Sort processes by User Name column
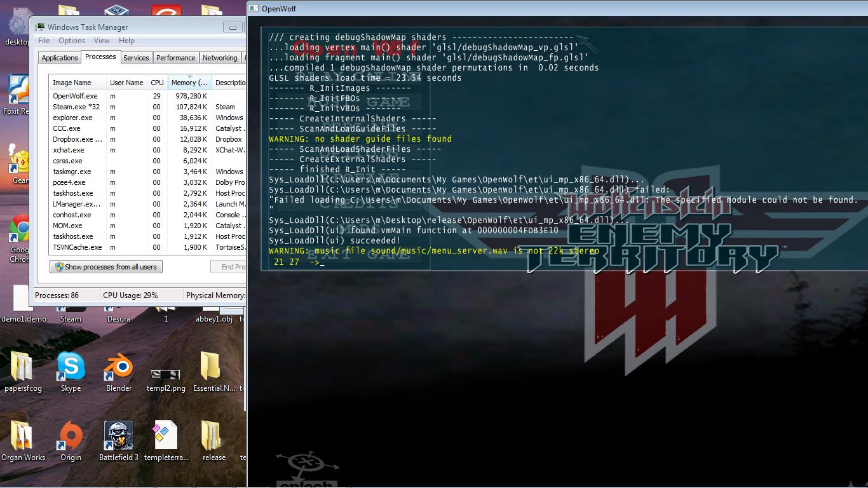868x488 pixels. coord(127,83)
